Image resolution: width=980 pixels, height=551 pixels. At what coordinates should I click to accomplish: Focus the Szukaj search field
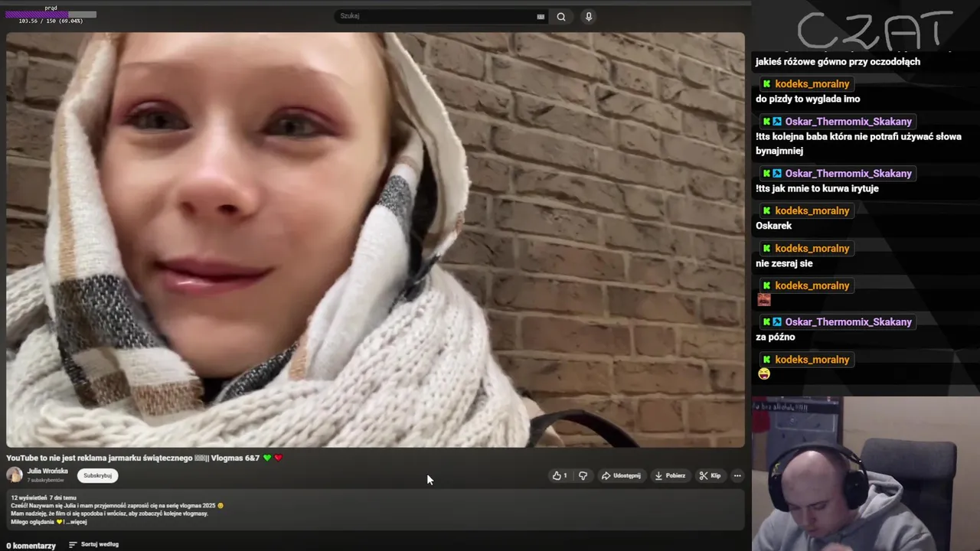440,16
